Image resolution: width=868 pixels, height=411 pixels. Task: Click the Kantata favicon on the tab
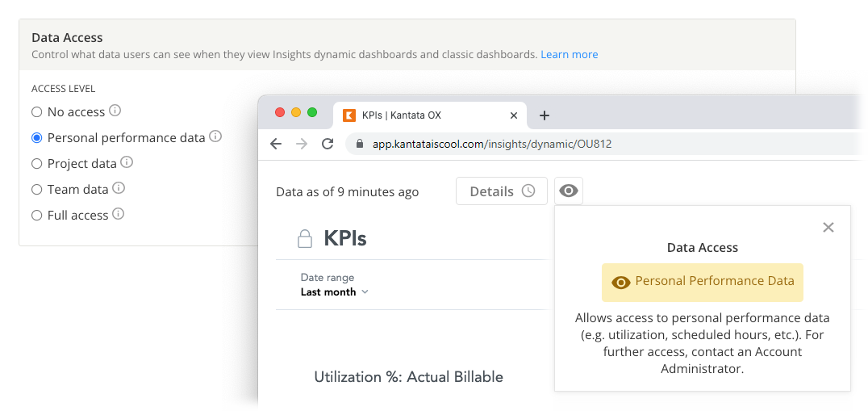coord(349,115)
